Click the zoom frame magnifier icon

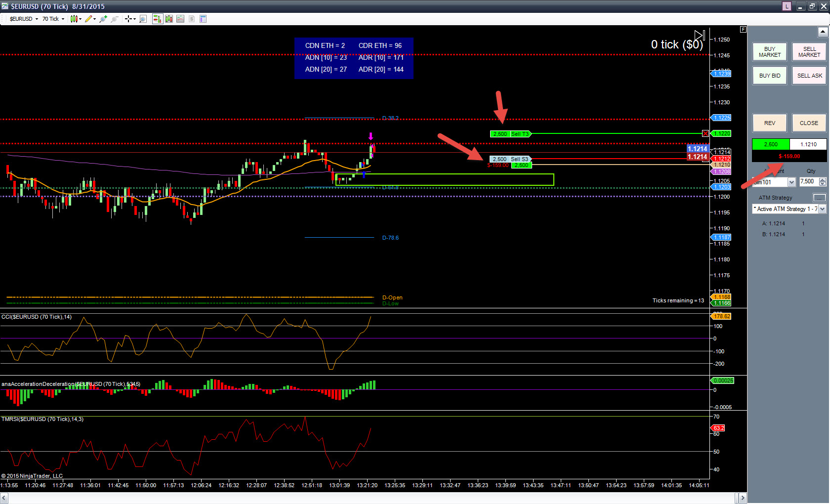143,19
